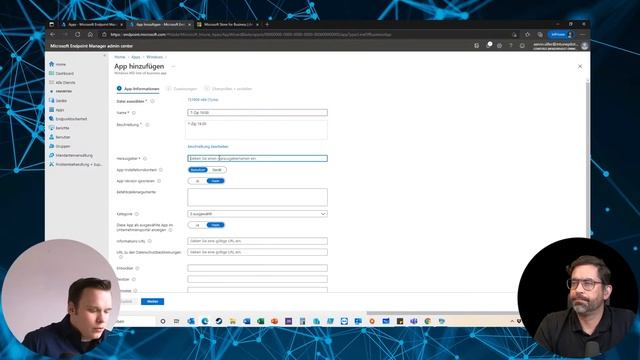This screenshot has width=640, height=360.
Task: Set App-Version ignorieren to Ja
Action: [198, 181]
